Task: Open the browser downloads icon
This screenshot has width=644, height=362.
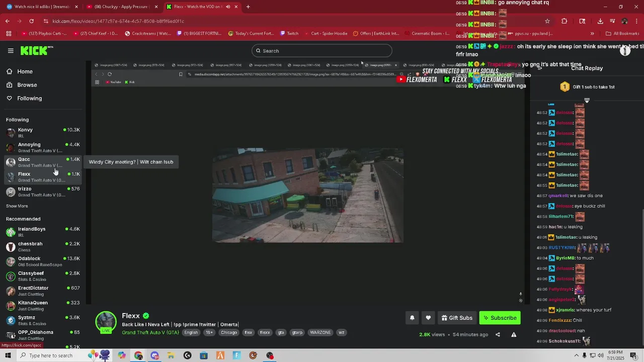Action: (x=600, y=21)
